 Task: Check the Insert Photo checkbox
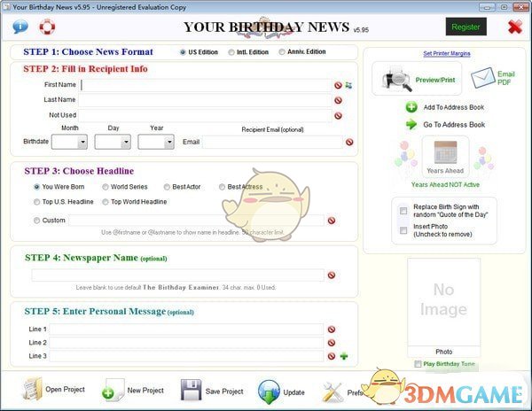(403, 230)
